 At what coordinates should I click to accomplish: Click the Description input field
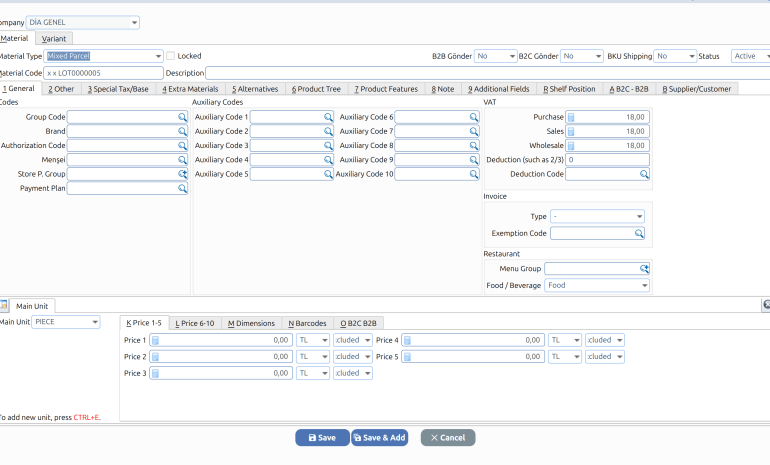click(x=488, y=73)
